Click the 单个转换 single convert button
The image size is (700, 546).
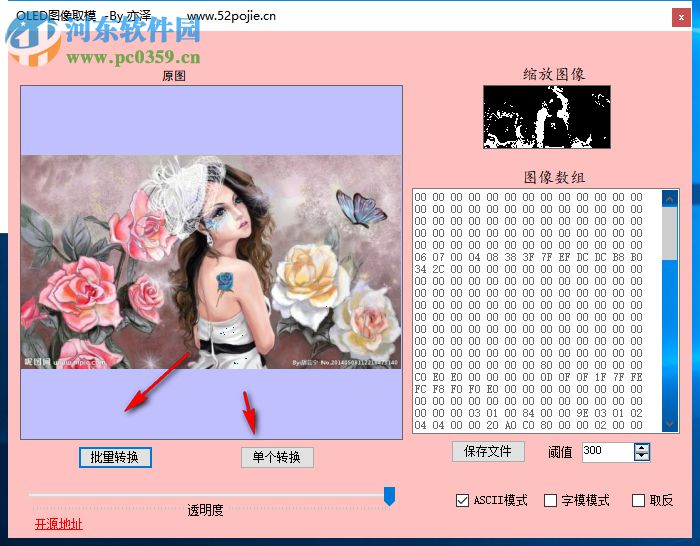coord(277,457)
